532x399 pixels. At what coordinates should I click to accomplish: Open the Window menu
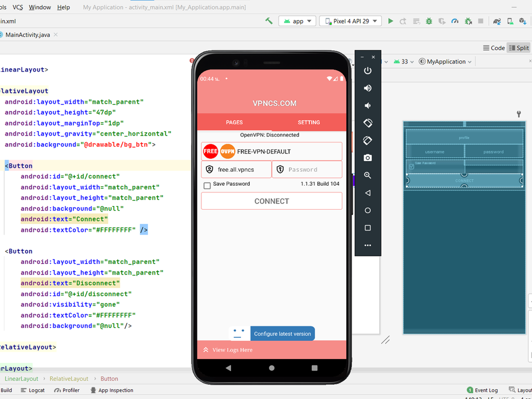pyautogui.click(x=40, y=7)
